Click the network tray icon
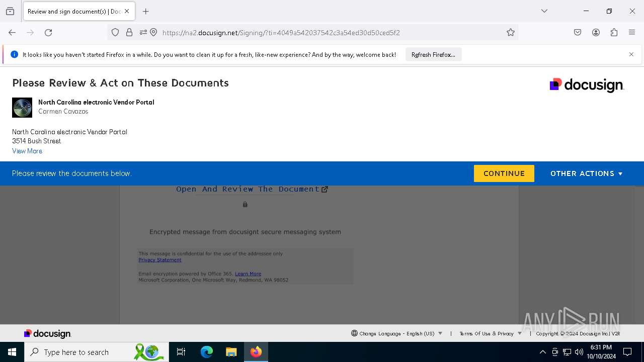 (567, 352)
